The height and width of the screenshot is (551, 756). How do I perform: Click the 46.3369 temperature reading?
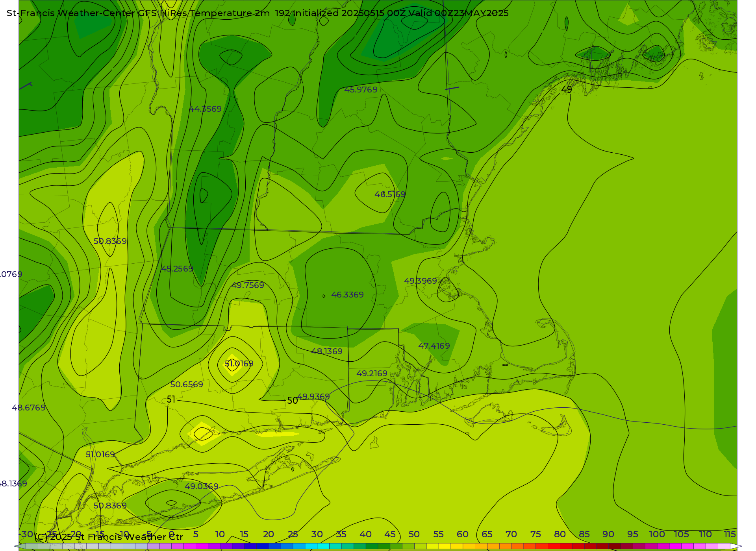coord(347,295)
